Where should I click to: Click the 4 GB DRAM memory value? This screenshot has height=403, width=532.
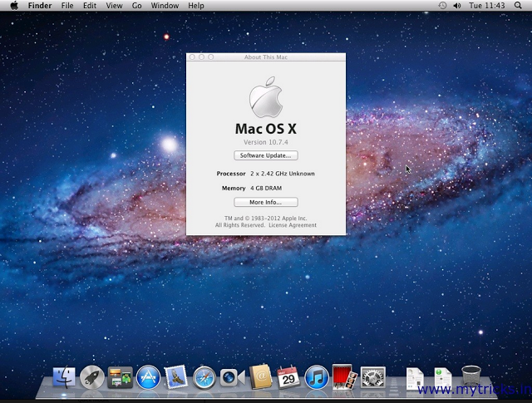tap(266, 188)
